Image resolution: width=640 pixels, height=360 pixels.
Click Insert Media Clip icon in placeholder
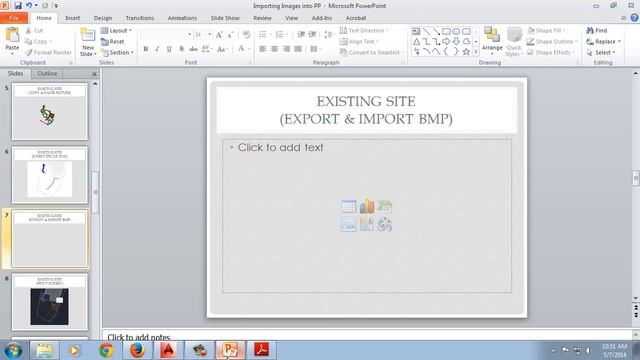coord(384,224)
